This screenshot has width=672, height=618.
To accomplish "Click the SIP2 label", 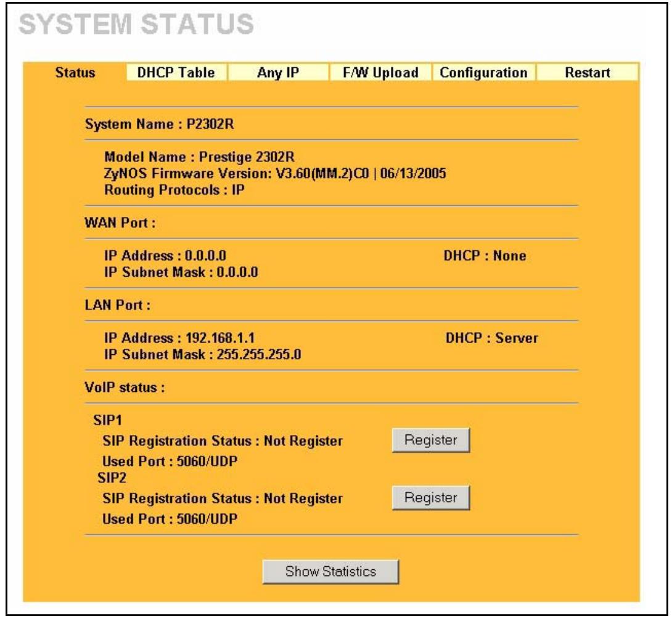I will point(112,478).
